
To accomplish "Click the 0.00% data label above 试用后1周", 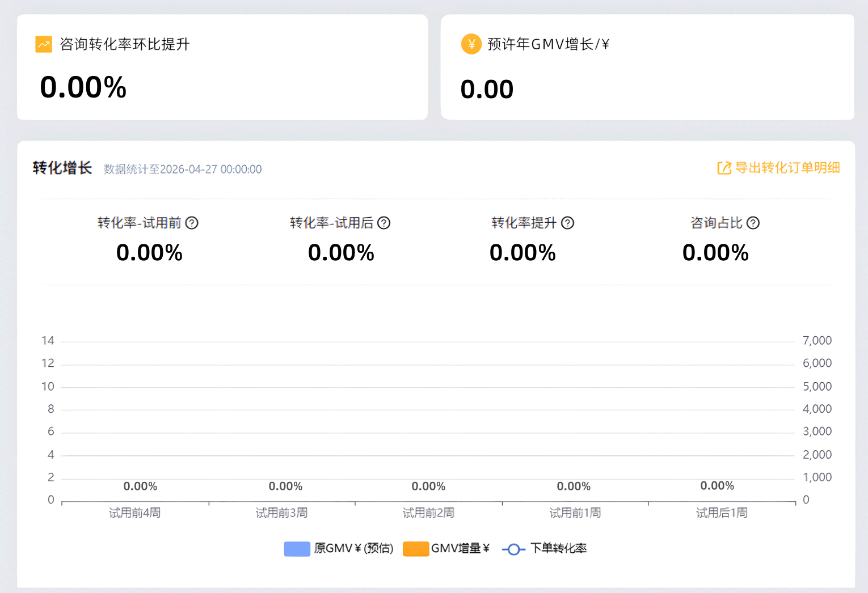I will pyautogui.click(x=717, y=486).
